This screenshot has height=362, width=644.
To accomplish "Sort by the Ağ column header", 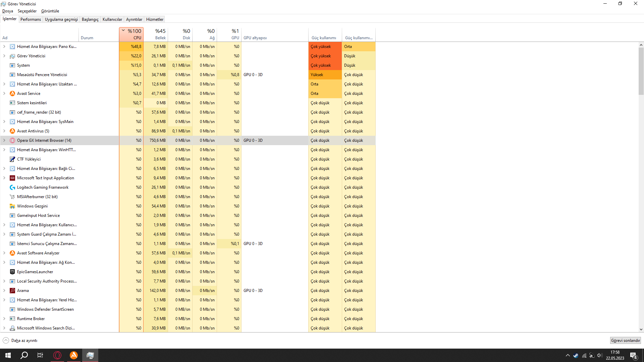I will pos(205,35).
